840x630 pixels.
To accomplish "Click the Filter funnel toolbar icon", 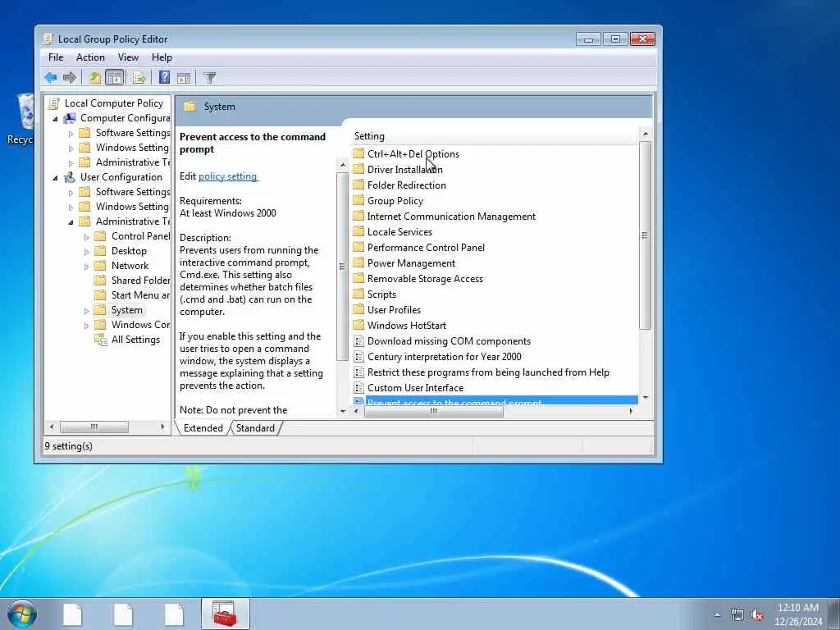I will pyautogui.click(x=210, y=78).
